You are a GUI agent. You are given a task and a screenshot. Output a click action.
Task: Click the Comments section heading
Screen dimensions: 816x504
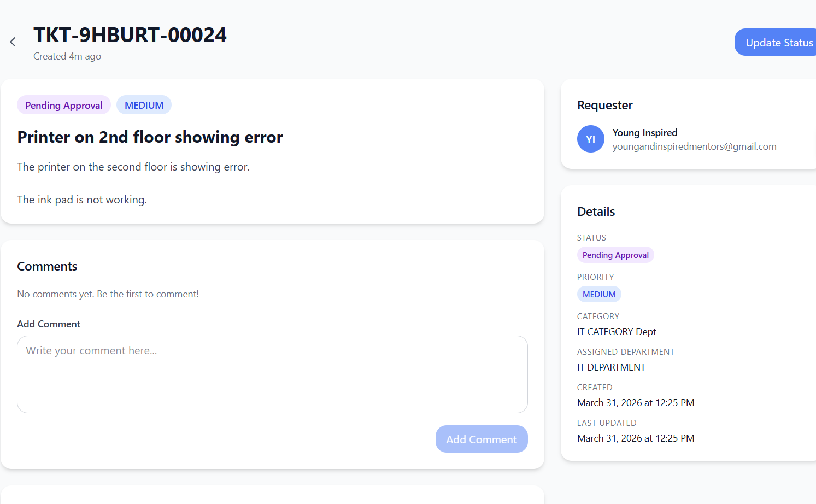point(47,266)
